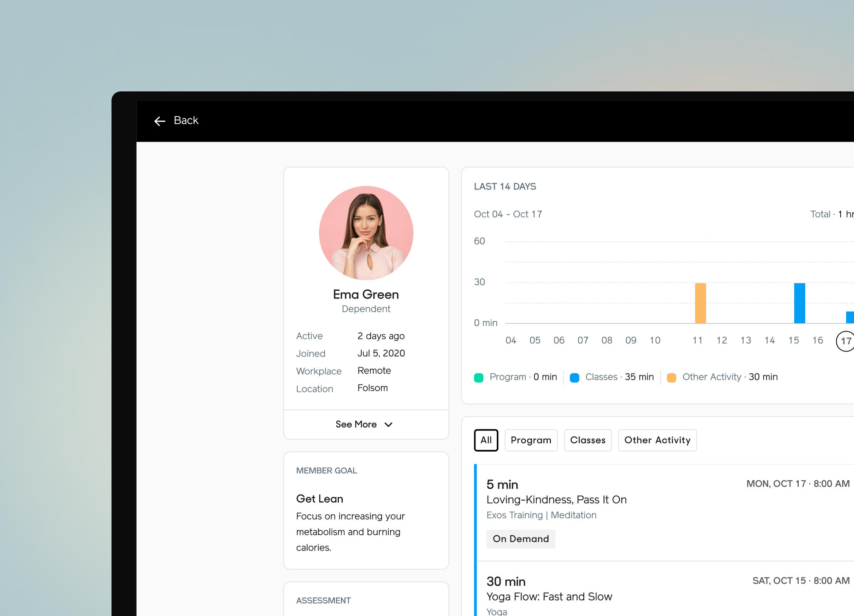Click the Oct 04 - Oct 17 date range
This screenshot has width=854, height=616.
[x=508, y=214]
